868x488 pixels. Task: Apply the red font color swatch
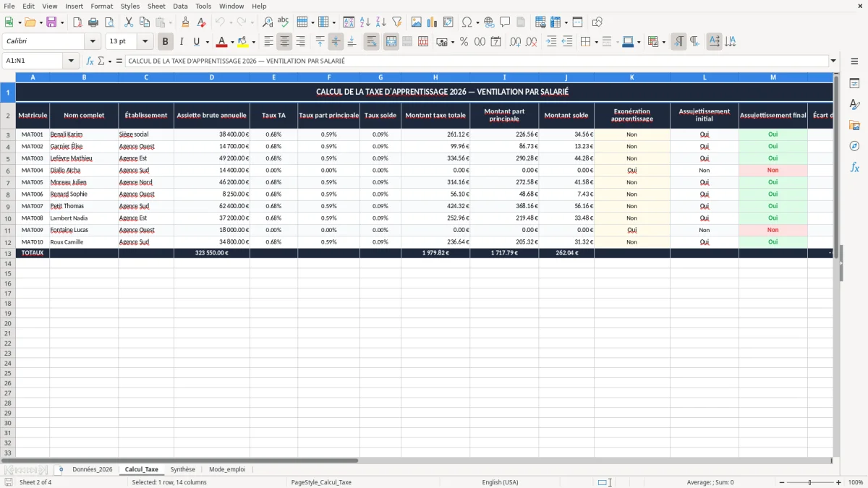click(222, 42)
